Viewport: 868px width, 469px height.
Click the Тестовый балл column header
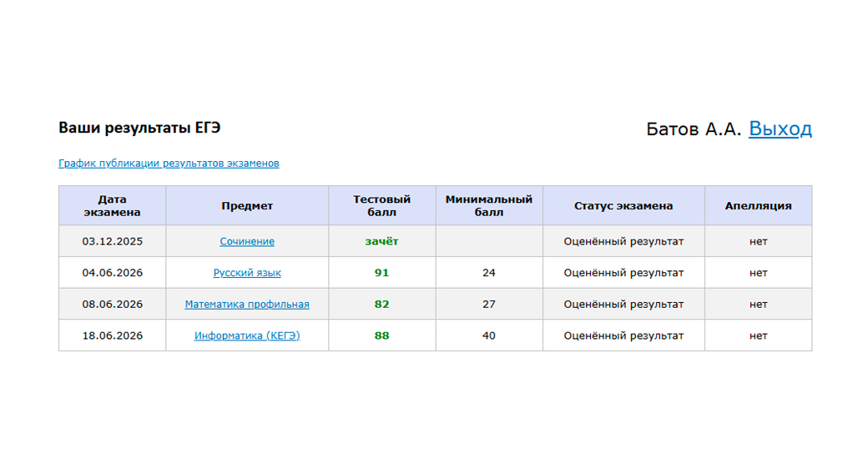(382, 205)
